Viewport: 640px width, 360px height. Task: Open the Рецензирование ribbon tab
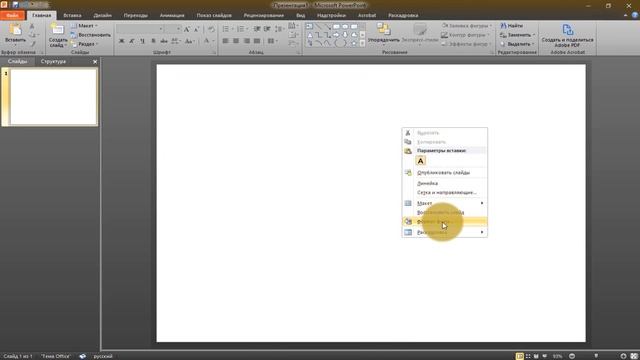264,16
